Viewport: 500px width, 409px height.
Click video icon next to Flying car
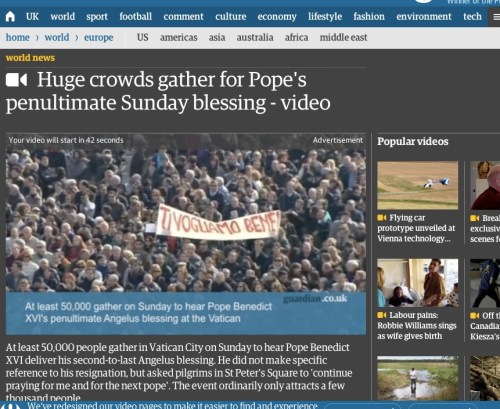(x=382, y=218)
